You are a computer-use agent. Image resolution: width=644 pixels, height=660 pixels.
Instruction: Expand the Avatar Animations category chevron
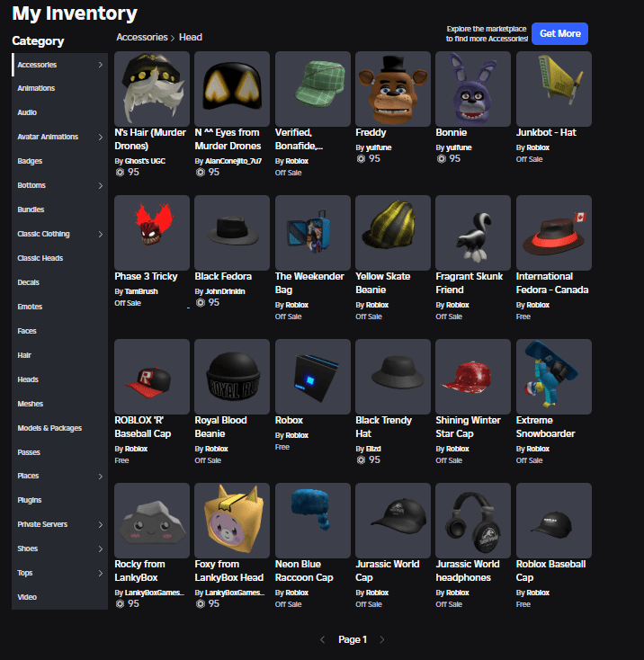click(100, 138)
